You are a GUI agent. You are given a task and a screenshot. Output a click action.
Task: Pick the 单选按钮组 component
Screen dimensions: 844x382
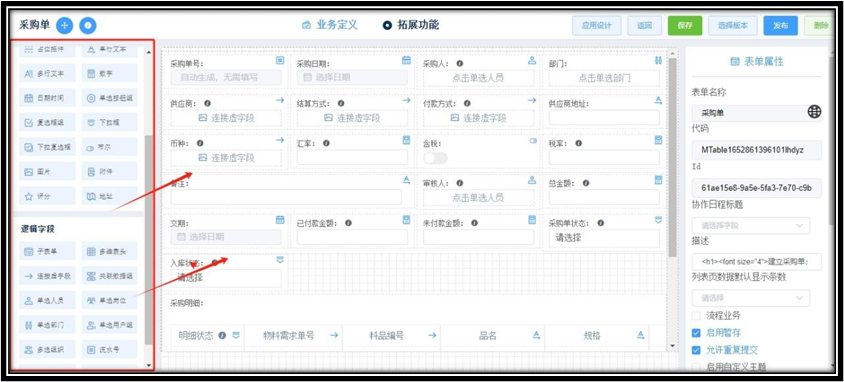pos(109,98)
